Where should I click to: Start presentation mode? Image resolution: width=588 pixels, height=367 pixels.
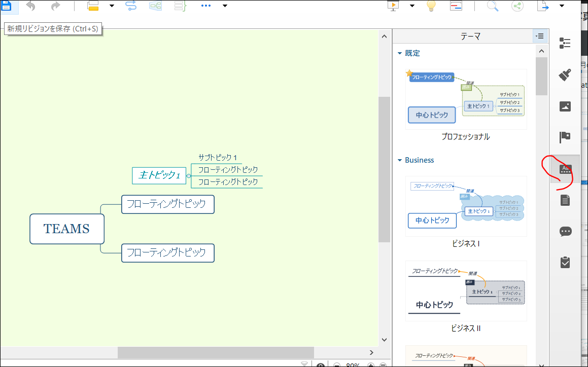pos(393,6)
